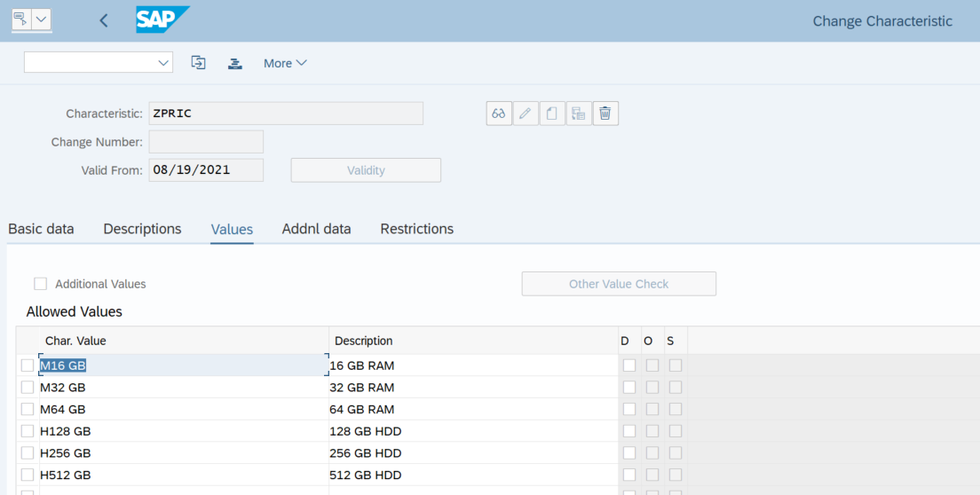Click the back arrow icon
980x495 pixels.
pyautogui.click(x=104, y=20)
